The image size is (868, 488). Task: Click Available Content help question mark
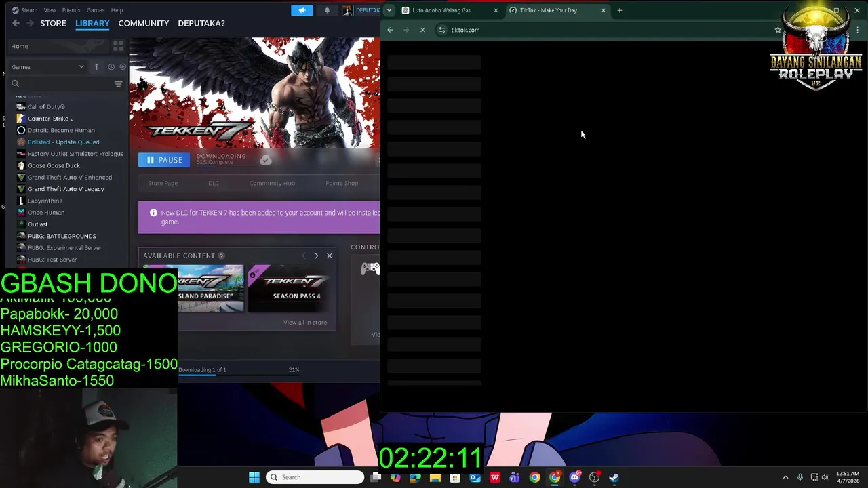221,256
